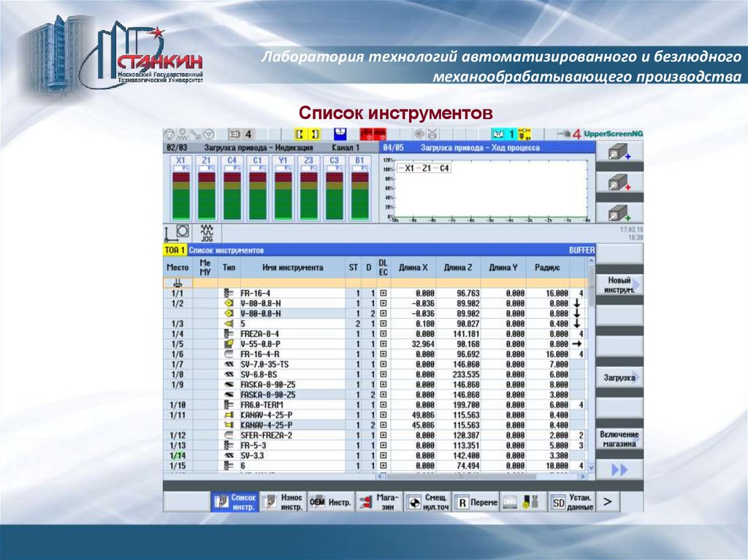The image size is (748, 560).
Task: Expand DL EC box for SV-3.3
Action: tap(383, 456)
